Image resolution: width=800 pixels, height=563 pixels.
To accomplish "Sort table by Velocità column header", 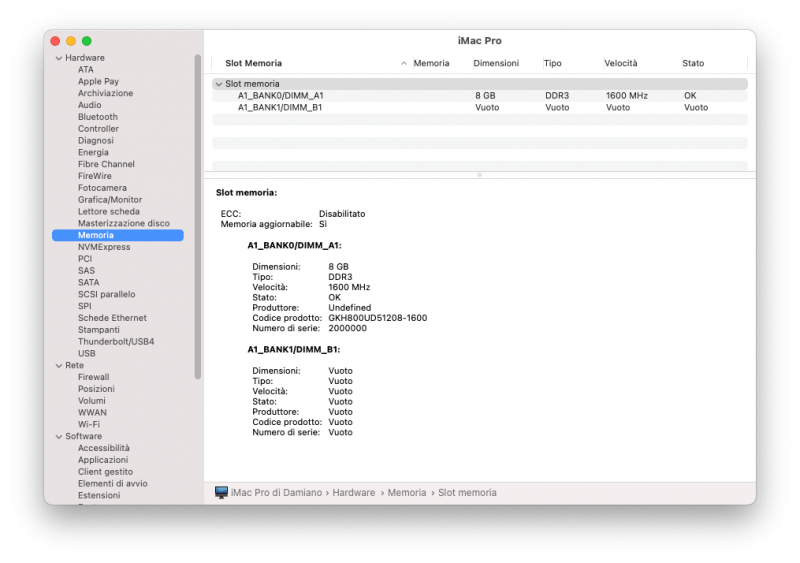I will 621,63.
